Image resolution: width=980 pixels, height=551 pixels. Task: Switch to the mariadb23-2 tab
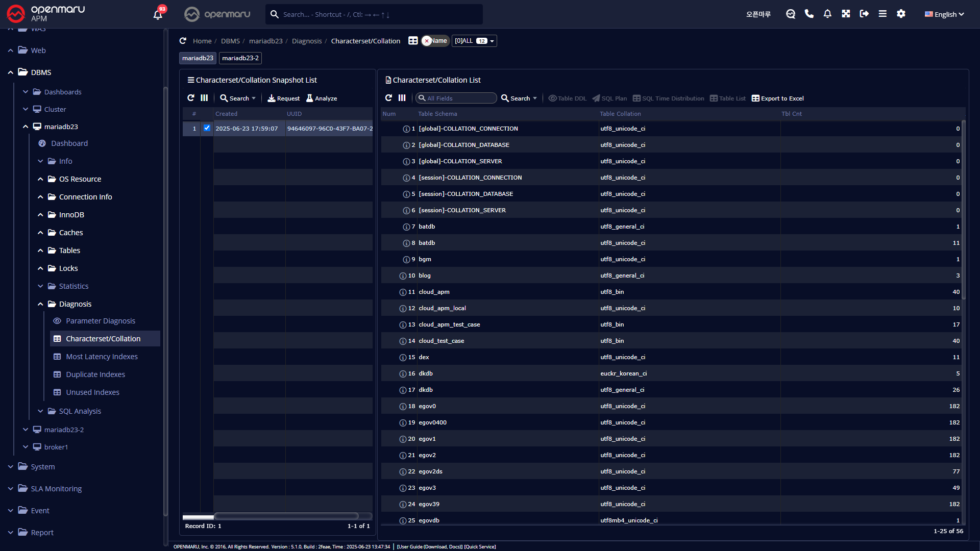tap(240, 58)
